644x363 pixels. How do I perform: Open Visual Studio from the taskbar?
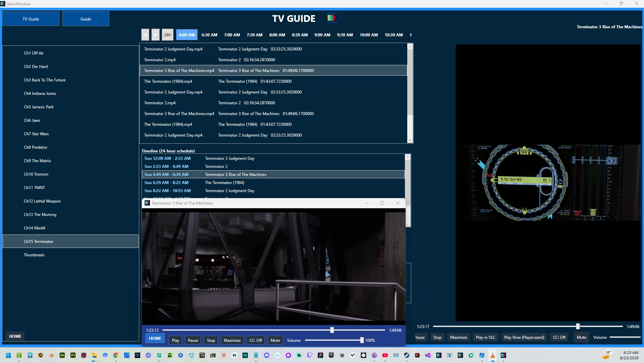(x=428, y=355)
